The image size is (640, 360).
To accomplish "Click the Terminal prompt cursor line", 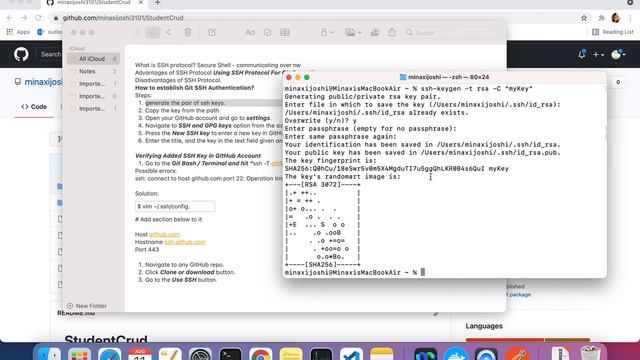I will click(355, 272).
